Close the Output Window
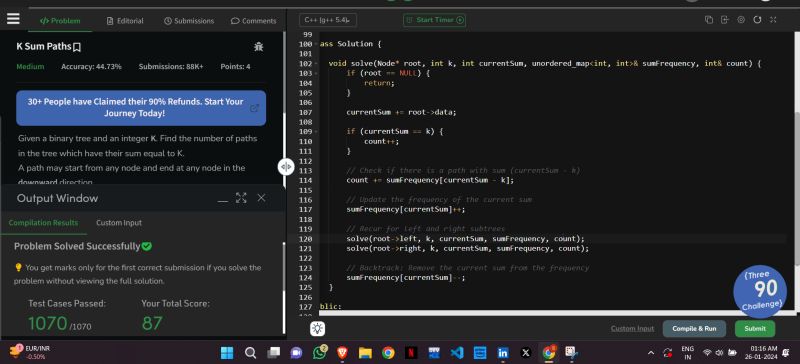 click(x=261, y=198)
